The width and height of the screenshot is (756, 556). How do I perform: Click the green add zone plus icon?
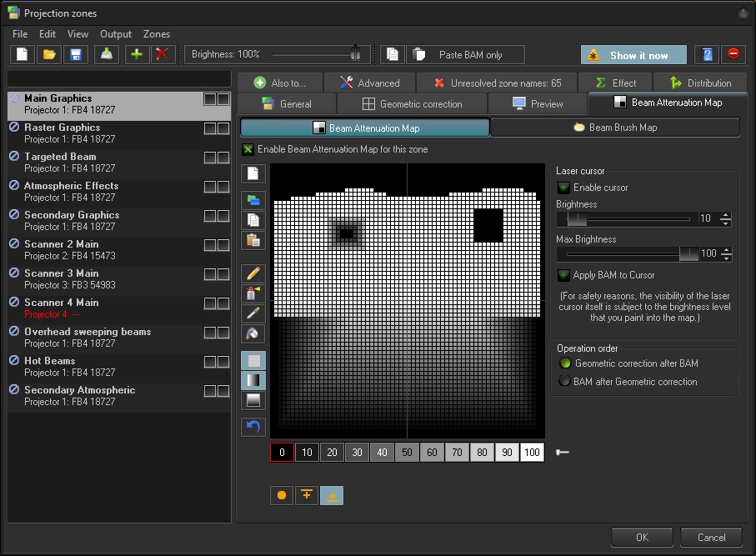coord(138,55)
